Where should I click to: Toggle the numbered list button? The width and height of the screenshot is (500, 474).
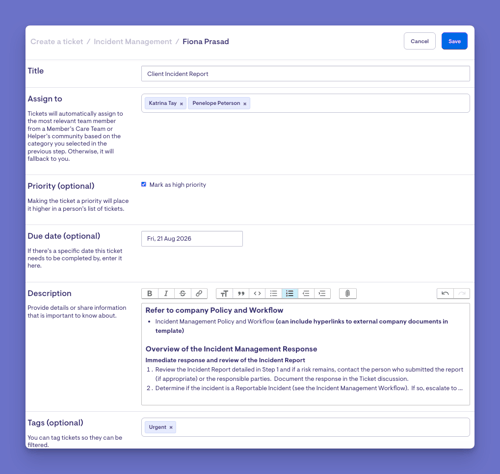click(x=290, y=293)
